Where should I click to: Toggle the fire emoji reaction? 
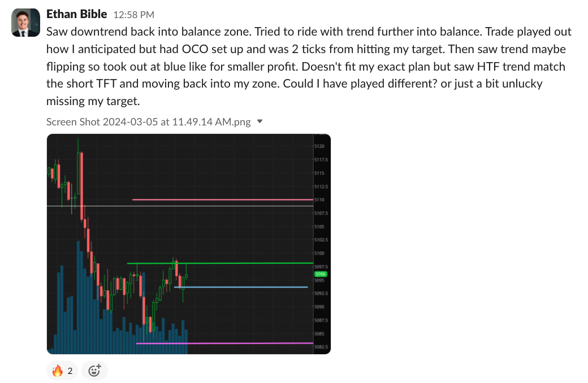point(62,371)
